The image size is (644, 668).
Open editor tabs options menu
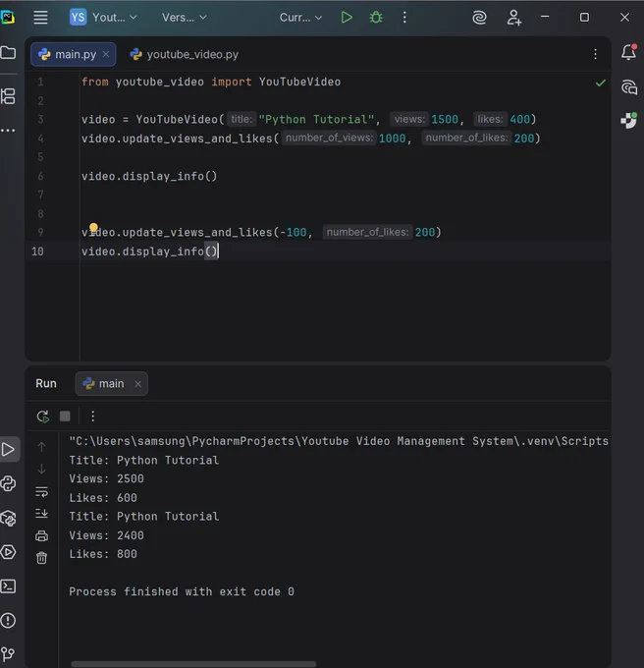click(x=595, y=54)
